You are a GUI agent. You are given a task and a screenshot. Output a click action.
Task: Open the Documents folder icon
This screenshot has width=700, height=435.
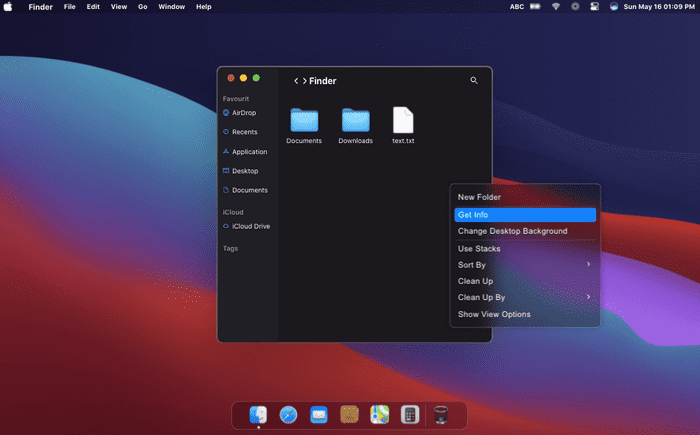click(304, 120)
